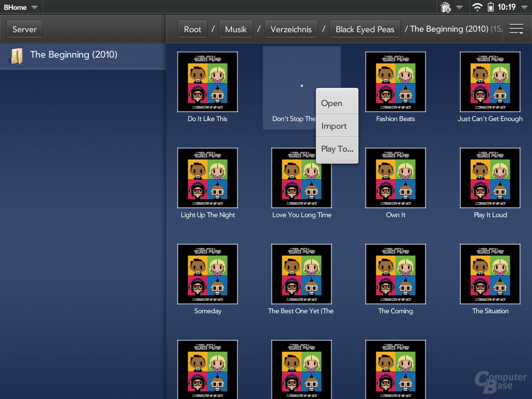Click the shopping bag notification icon
This screenshot has height=399, width=532.
pos(446,7)
